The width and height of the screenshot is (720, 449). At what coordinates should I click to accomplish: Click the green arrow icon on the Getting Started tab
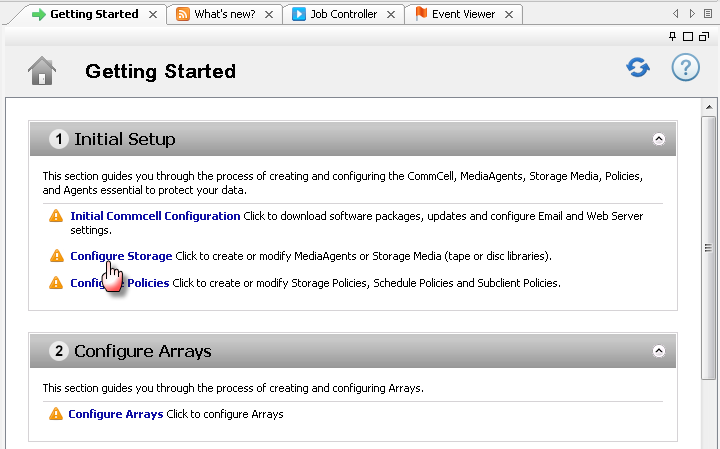coord(39,14)
